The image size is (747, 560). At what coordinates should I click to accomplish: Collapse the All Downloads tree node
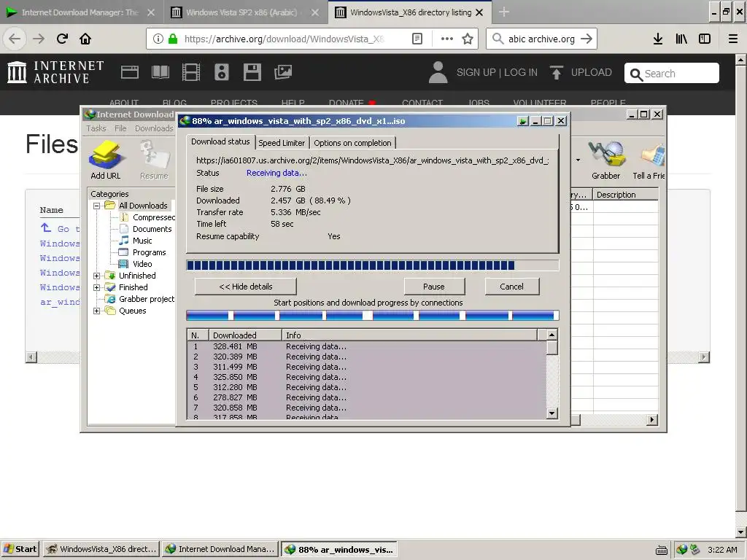[x=96, y=206]
